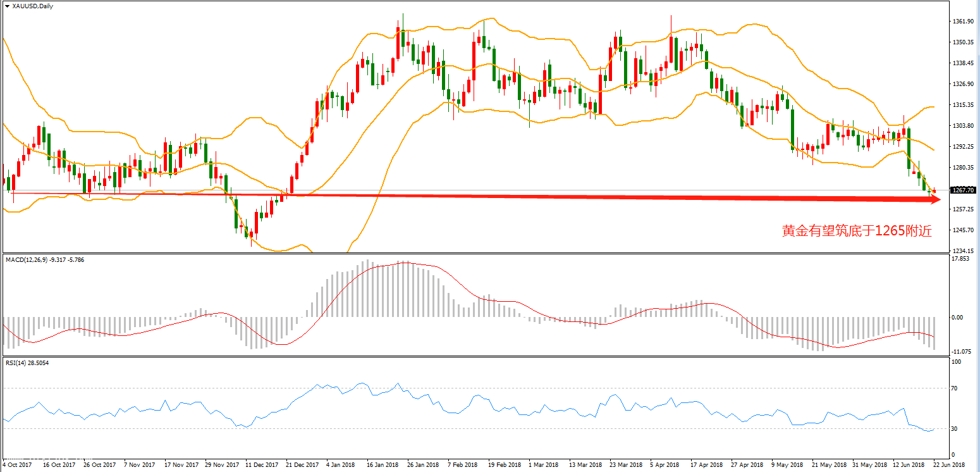Screen dimensions: 980x472
Task: Click the 7 Feb 2018 date label
Action: click(x=463, y=465)
